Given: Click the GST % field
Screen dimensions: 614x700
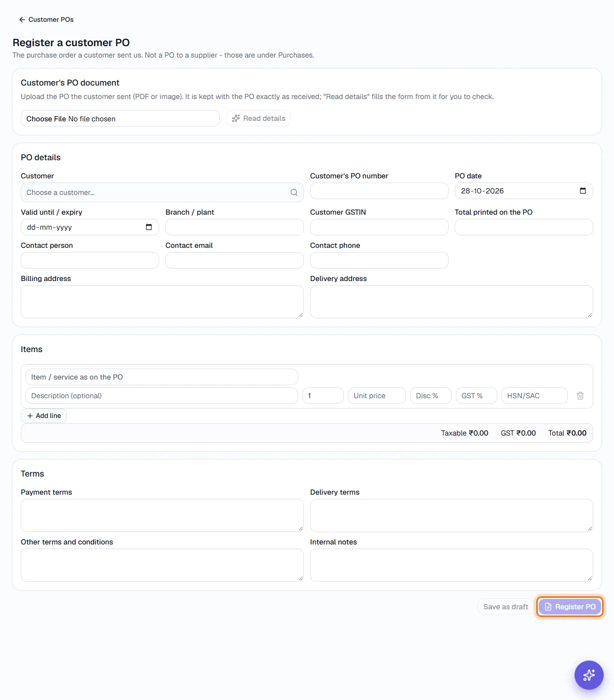Looking at the screenshot, I should click(477, 396).
